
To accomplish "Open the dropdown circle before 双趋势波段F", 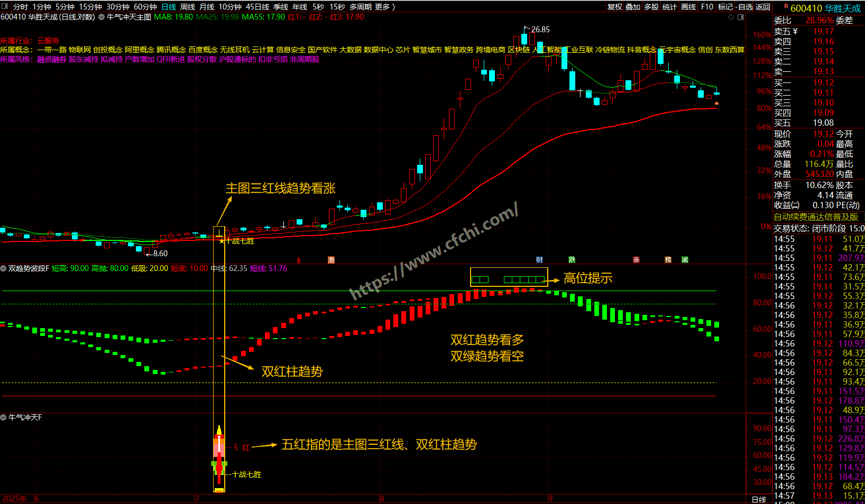I will coord(4,268).
